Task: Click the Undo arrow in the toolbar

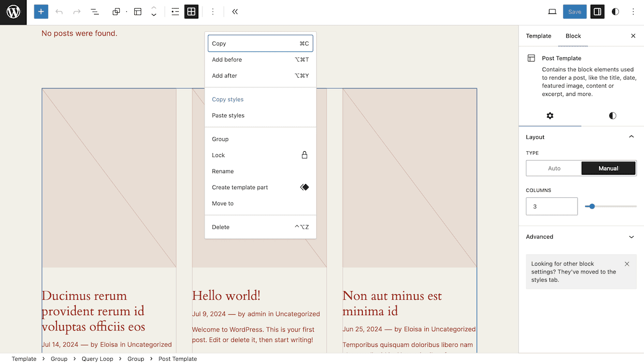Action: (x=59, y=11)
